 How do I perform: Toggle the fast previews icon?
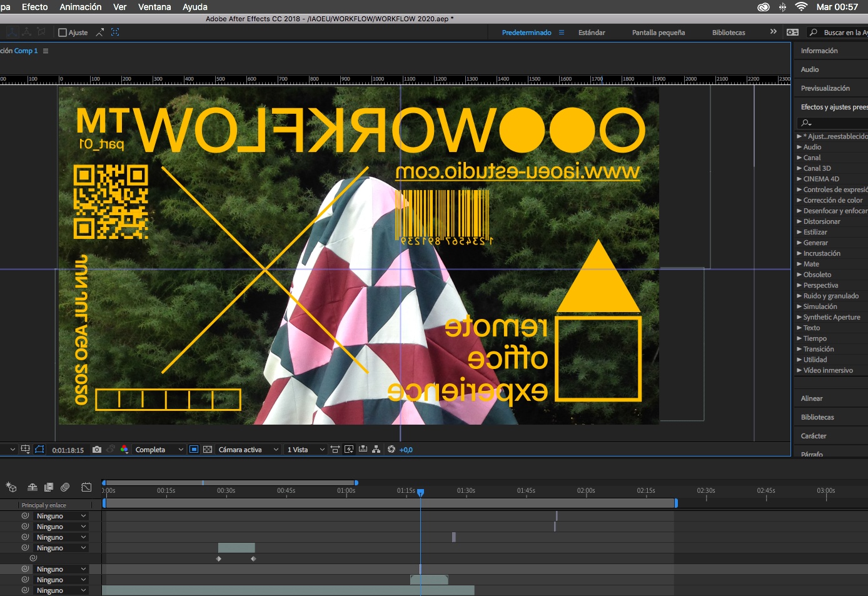pos(349,449)
